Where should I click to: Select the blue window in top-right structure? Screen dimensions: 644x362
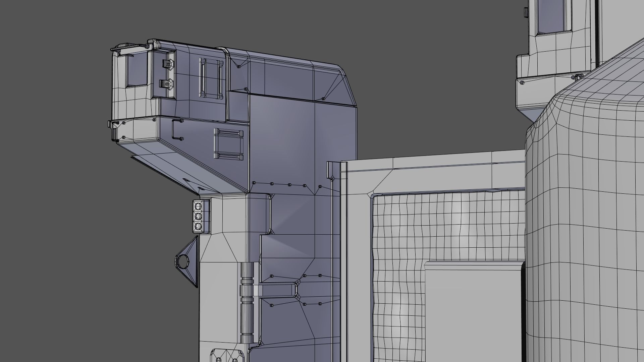[551, 17]
